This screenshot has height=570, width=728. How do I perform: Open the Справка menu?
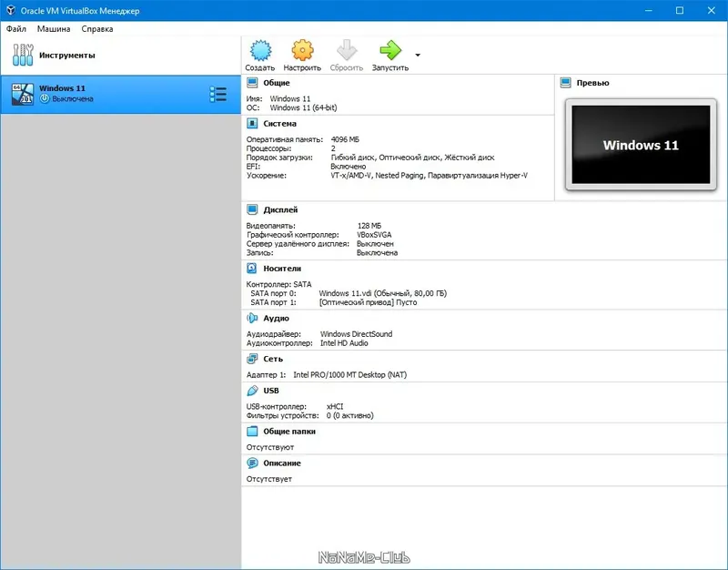pyautogui.click(x=97, y=29)
